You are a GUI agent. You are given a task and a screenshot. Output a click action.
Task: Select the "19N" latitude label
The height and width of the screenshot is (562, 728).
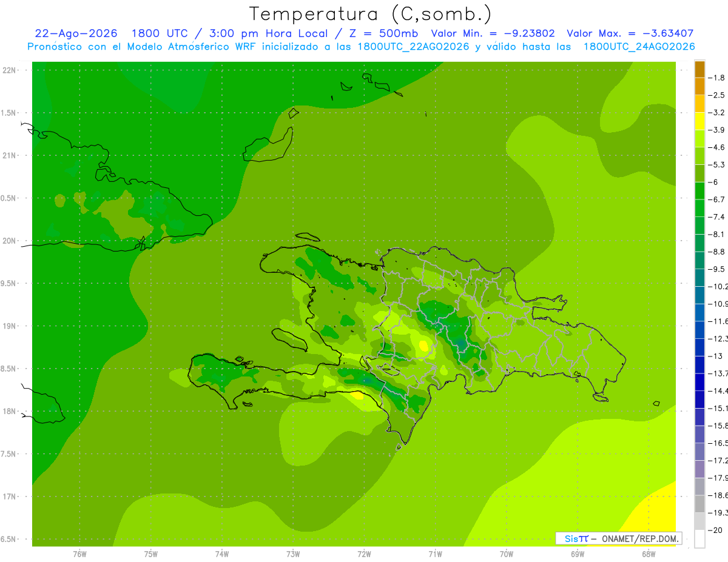10,326
